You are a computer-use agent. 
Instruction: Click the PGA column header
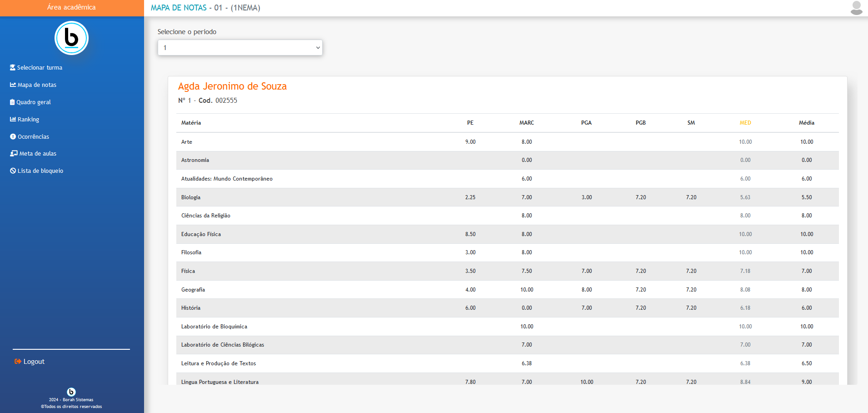[x=586, y=123]
